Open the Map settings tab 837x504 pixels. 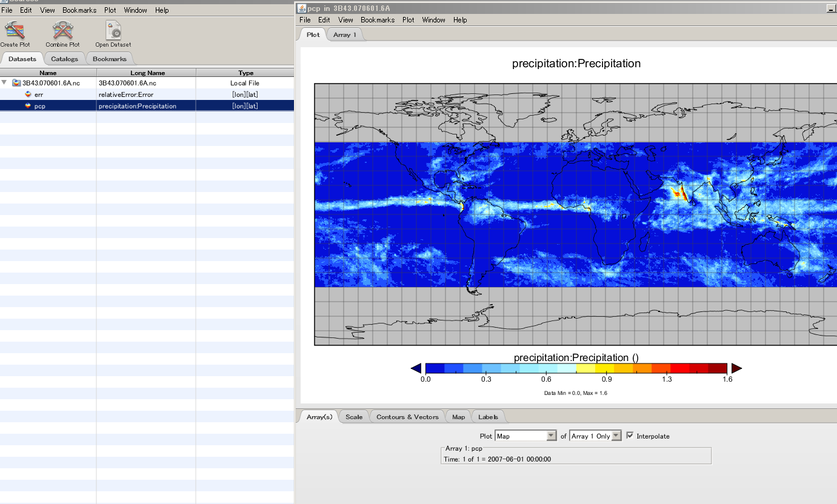point(459,417)
